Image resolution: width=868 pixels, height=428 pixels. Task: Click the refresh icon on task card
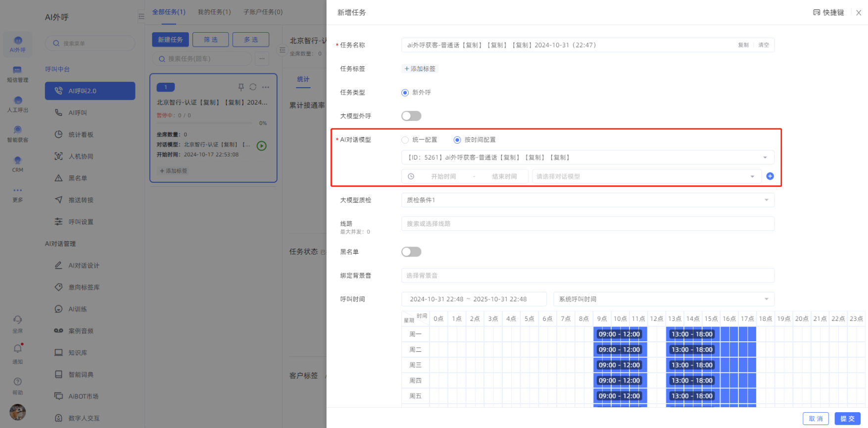[253, 87]
